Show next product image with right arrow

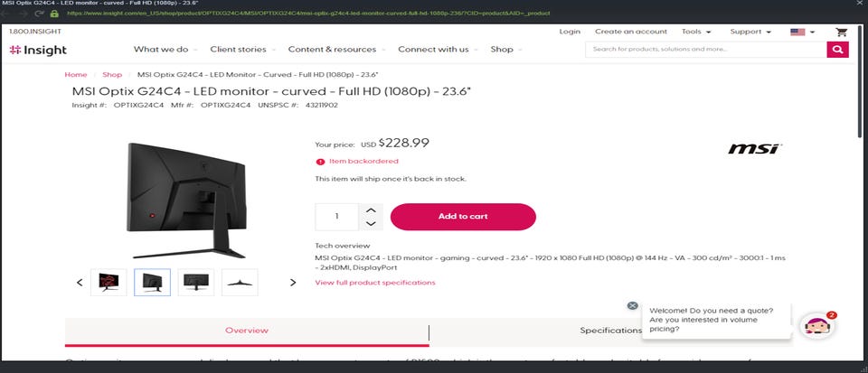pos(292,283)
